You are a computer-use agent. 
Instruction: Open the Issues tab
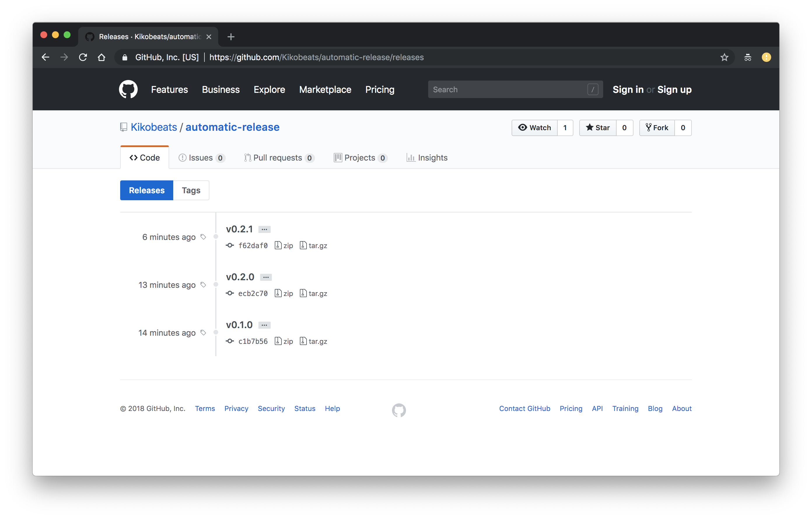(x=201, y=158)
